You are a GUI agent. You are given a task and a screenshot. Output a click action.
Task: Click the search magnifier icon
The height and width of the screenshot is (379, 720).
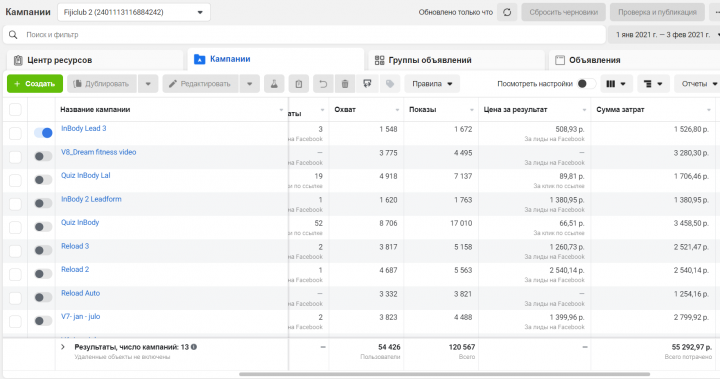13,34
